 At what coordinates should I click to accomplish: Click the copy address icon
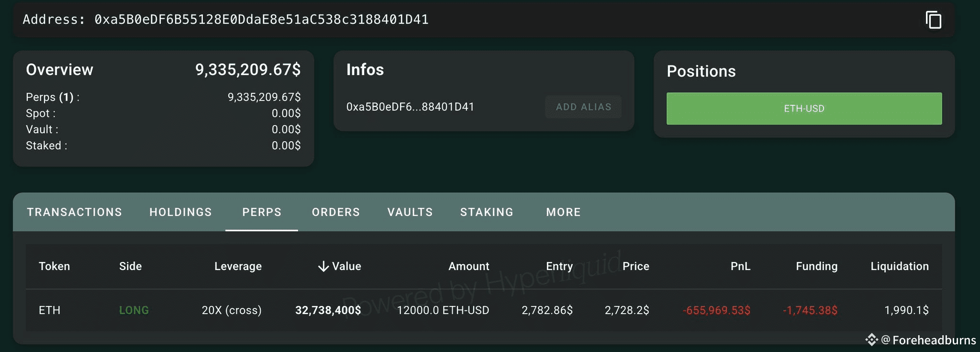pos(933,20)
